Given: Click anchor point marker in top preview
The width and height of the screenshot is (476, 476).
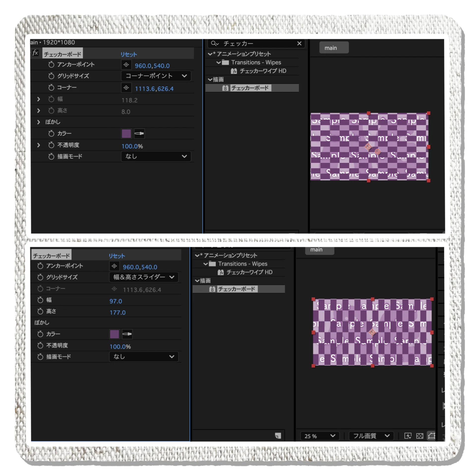Looking at the screenshot, I should [368, 147].
